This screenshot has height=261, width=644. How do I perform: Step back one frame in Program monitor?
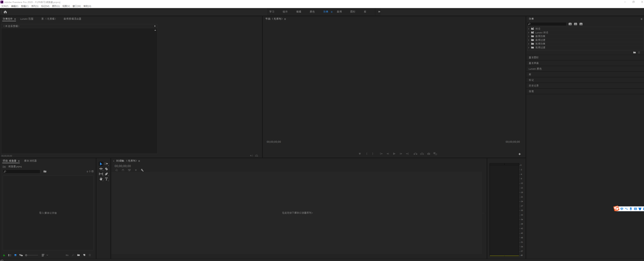(x=388, y=154)
